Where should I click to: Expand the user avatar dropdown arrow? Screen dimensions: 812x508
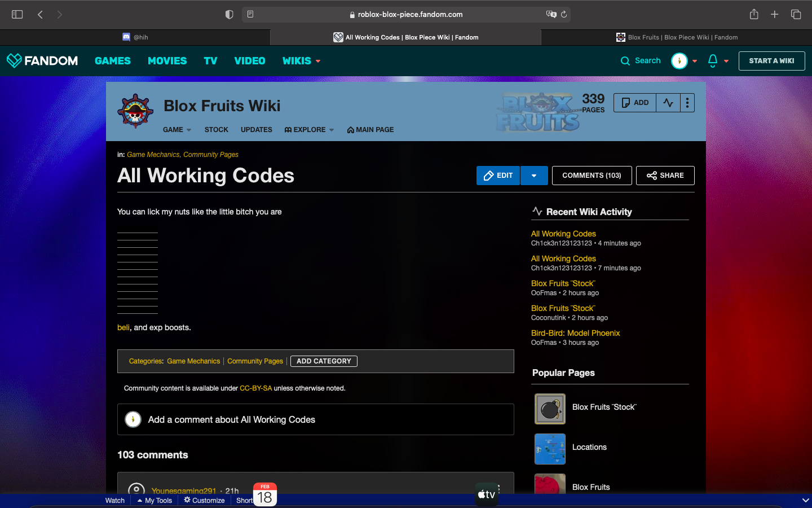click(x=695, y=61)
